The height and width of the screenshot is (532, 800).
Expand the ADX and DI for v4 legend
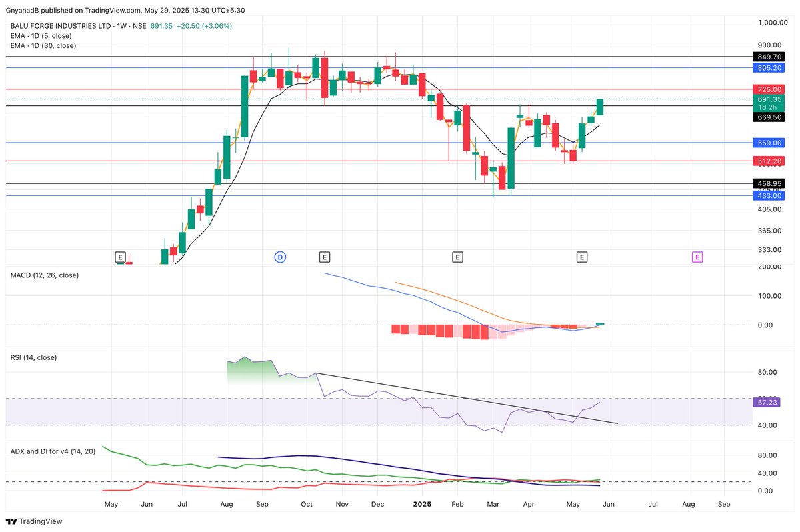tap(51, 451)
